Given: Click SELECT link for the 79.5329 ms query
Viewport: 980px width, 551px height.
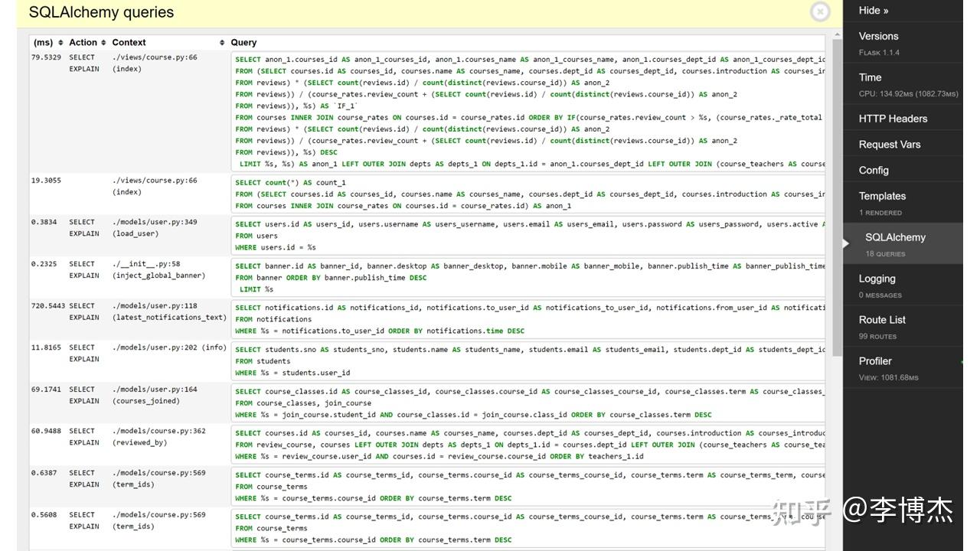Looking at the screenshot, I should pos(82,57).
